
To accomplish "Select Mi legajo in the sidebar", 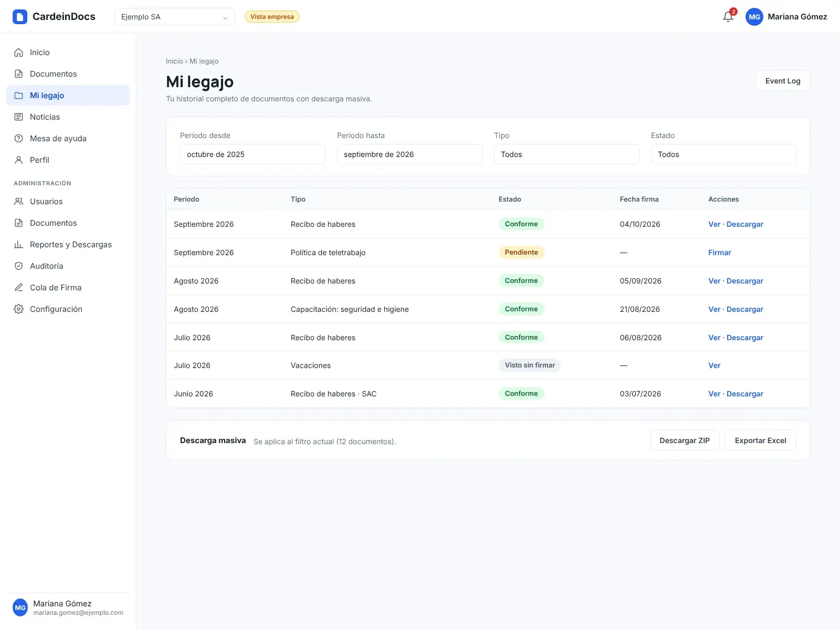I will (68, 96).
